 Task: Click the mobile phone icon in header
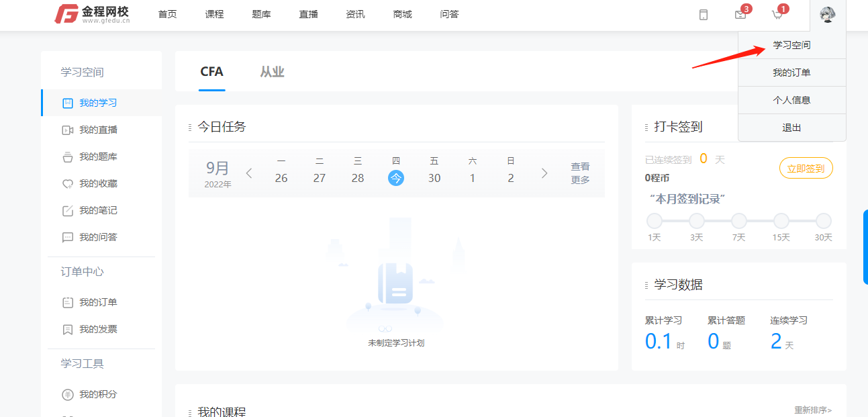704,15
